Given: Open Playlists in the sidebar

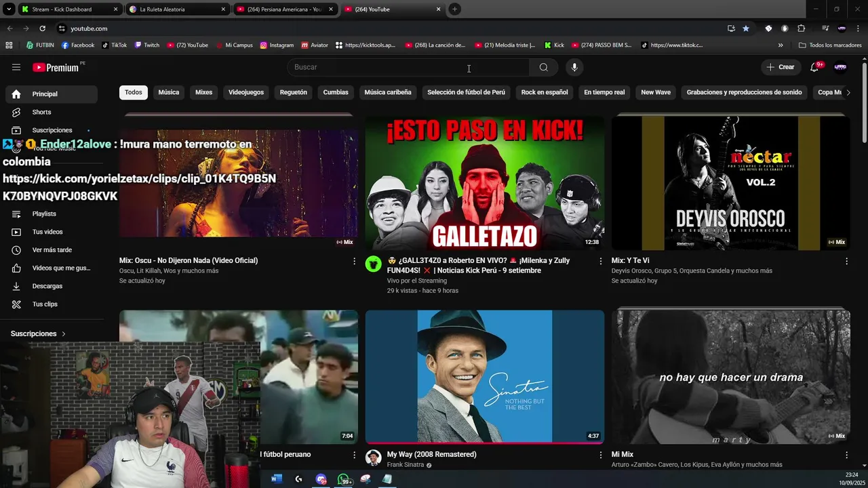Looking at the screenshot, I should 52,213.
